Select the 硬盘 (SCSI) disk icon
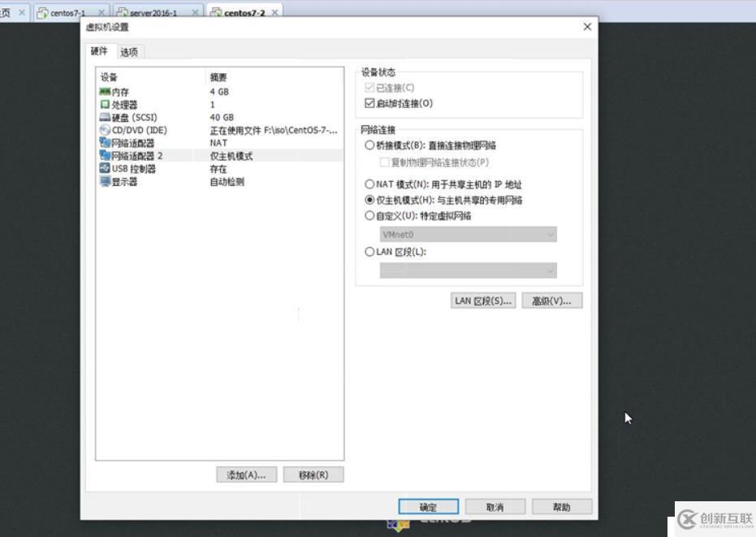 (x=105, y=117)
